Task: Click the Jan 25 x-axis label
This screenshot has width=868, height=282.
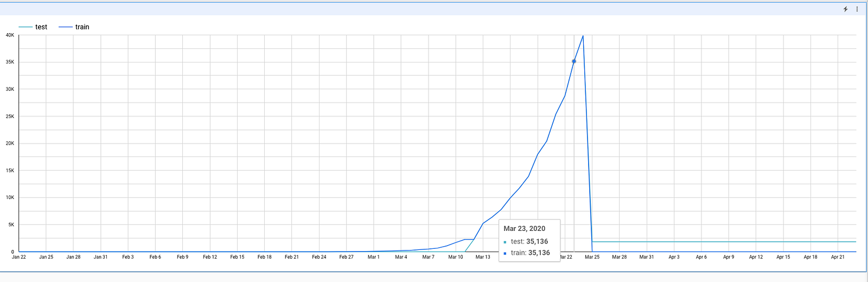Action: pos(46,257)
